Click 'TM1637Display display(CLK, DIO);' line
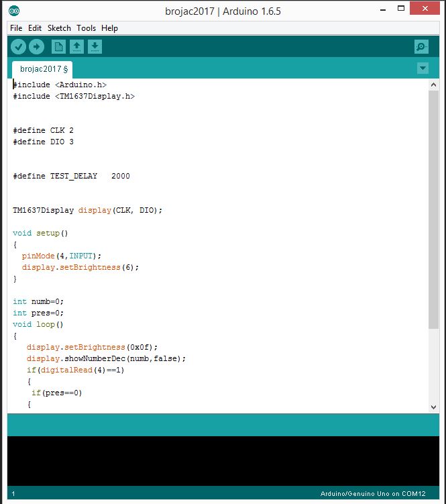 (x=87, y=210)
